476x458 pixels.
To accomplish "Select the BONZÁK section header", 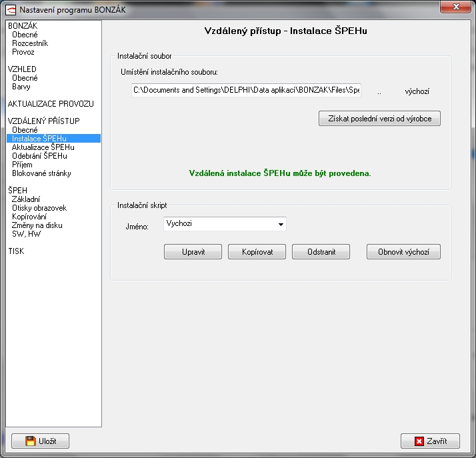I will pos(23,26).
